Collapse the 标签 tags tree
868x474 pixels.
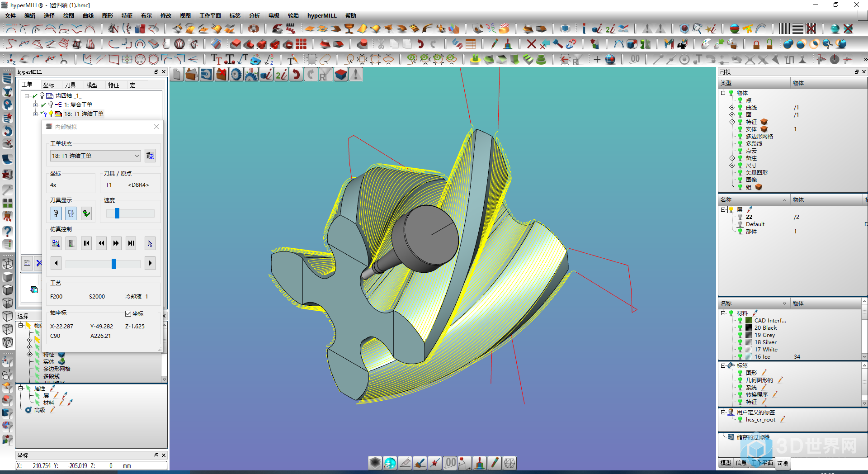coord(723,365)
